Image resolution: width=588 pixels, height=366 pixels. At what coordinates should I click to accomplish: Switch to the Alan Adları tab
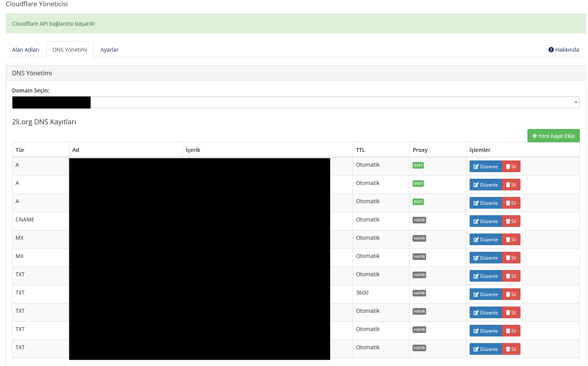[x=26, y=49]
